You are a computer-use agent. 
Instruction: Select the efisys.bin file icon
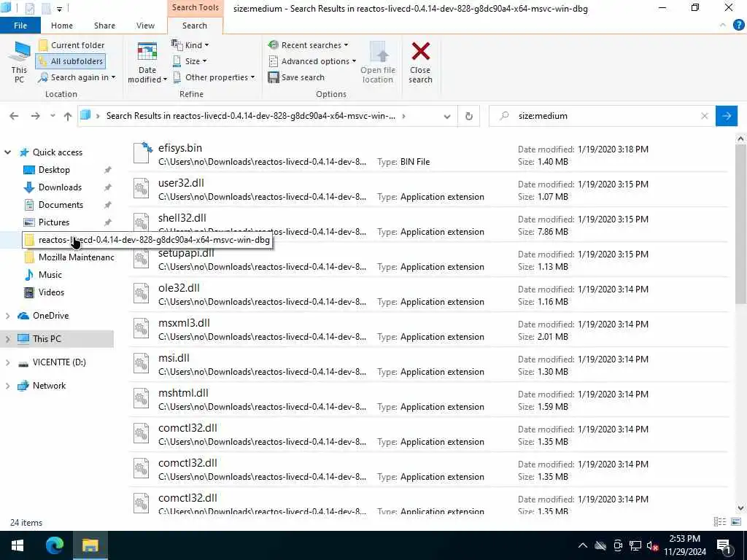coord(142,153)
